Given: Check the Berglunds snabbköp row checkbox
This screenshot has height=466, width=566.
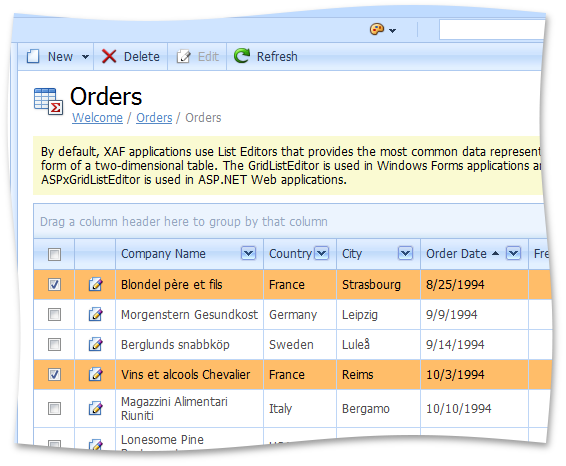Looking at the screenshot, I should click(x=55, y=344).
